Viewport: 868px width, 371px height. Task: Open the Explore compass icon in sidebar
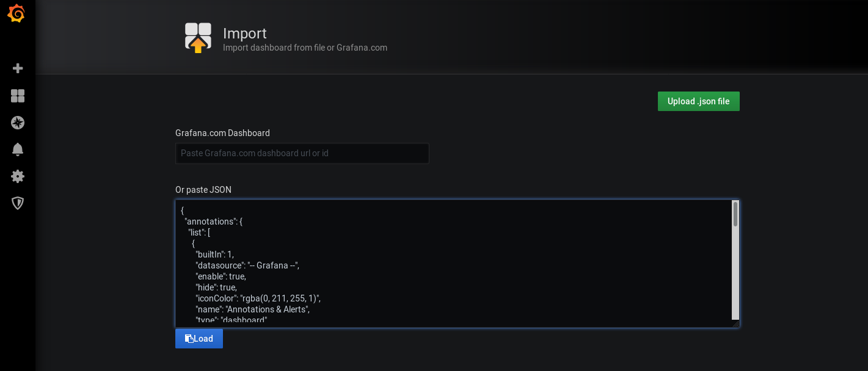(x=18, y=123)
